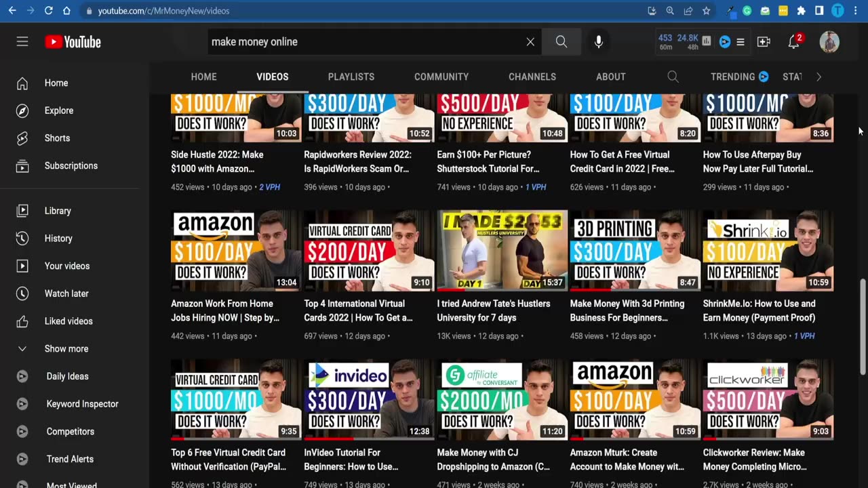Open ShrinkMe.io $100/day thumbnail
The width and height of the screenshot is (868, 488).
(x=768, y=250)
